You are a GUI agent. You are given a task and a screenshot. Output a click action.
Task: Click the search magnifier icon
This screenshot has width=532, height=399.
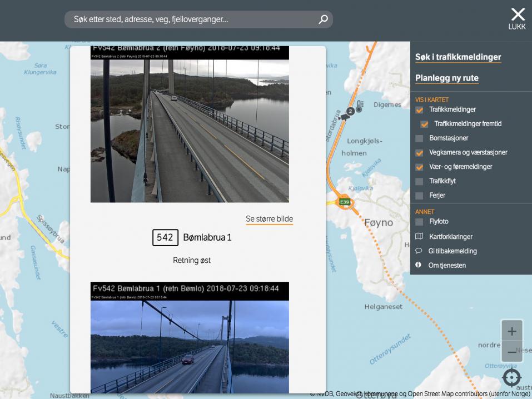(322, 20)
